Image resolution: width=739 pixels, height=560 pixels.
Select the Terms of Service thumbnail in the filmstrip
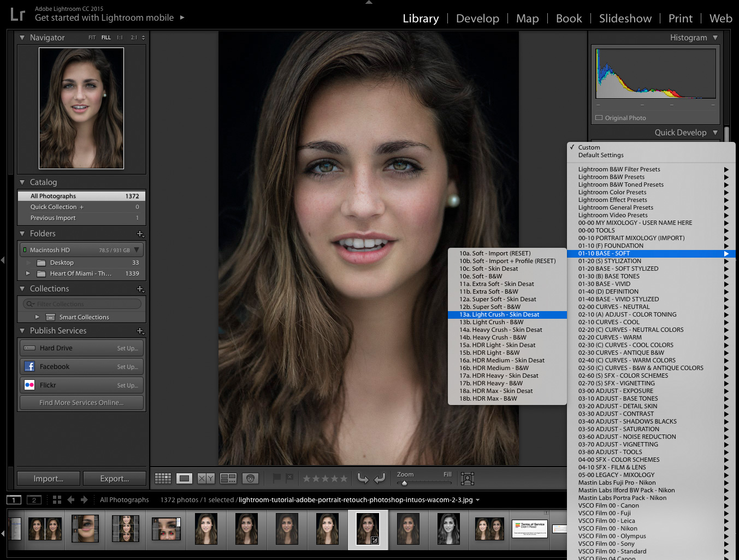click(529, 528)
